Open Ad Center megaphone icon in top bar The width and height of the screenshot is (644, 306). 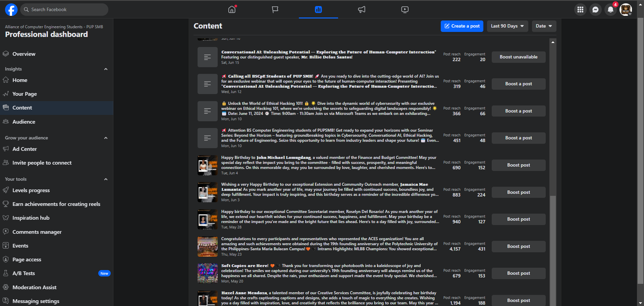[362, 9]
